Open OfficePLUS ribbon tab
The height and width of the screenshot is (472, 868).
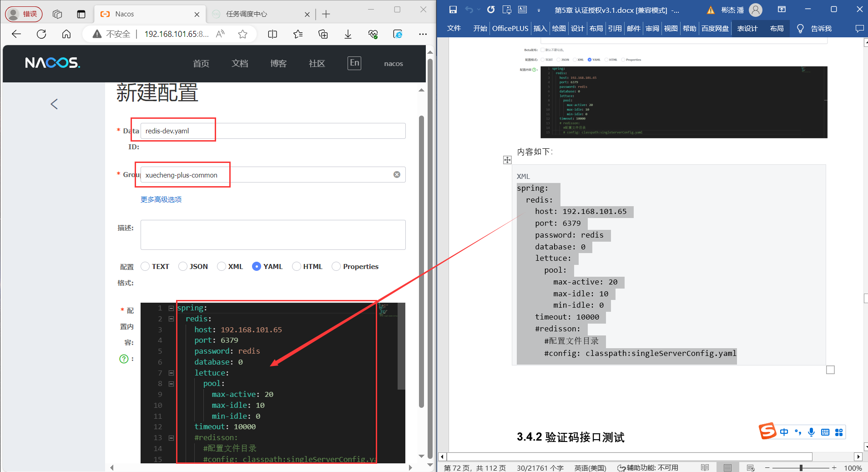pos(510,29)
